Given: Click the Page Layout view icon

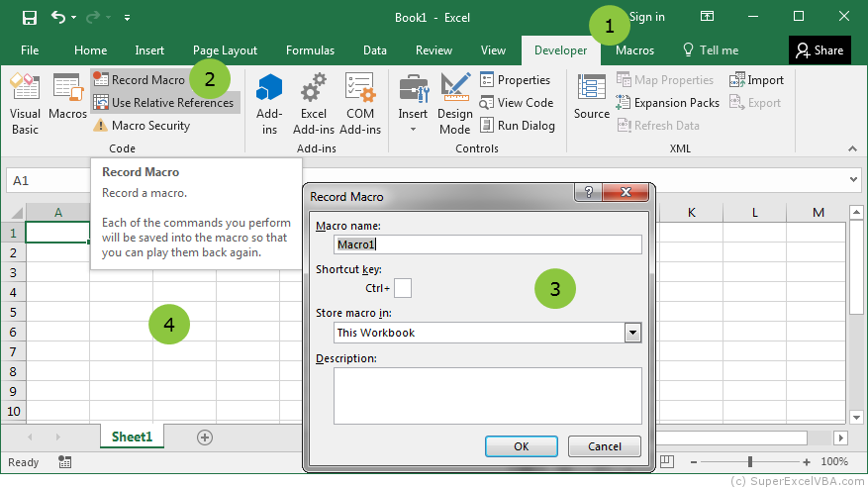Looking at the screenshot, I should point(667,461).
